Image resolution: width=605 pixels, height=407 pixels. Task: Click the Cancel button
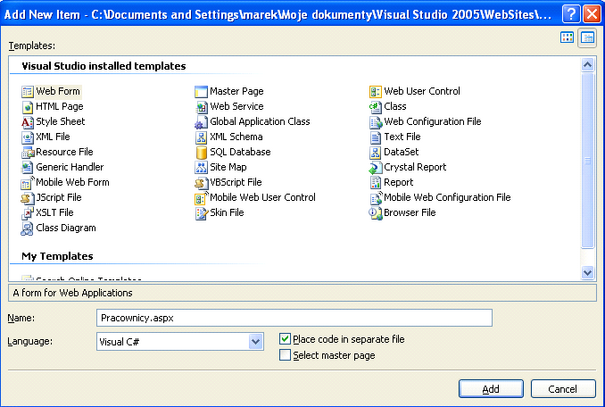(563, 389)
